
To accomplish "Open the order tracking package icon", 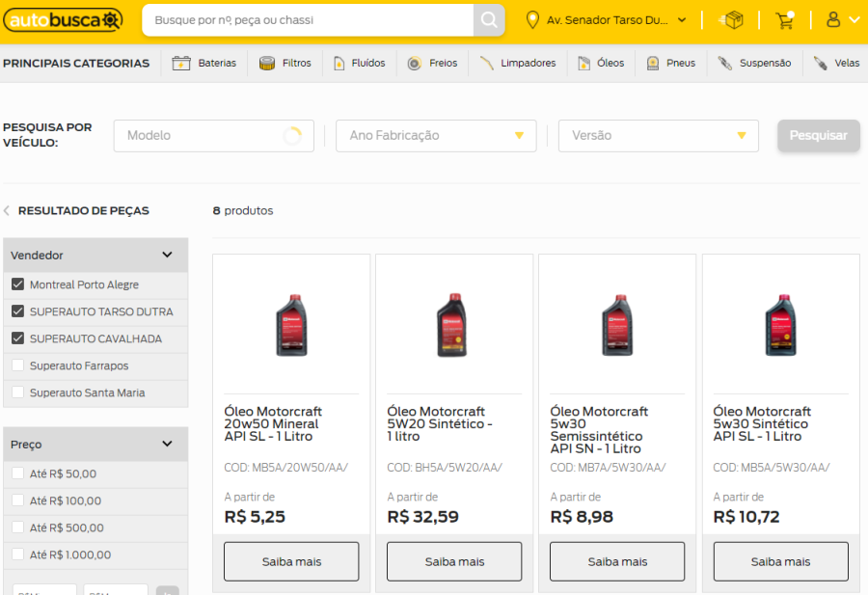I will tap(733, 20).
